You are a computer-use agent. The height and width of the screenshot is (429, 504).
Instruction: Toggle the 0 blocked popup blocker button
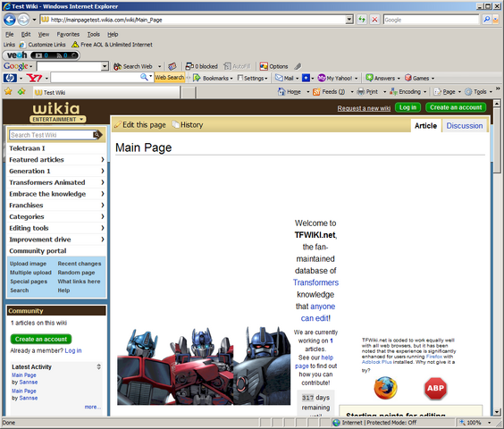202,66
